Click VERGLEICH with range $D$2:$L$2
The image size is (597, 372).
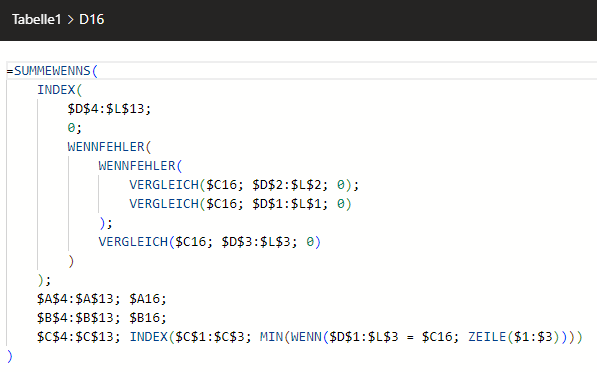click(x=164, y=185)
